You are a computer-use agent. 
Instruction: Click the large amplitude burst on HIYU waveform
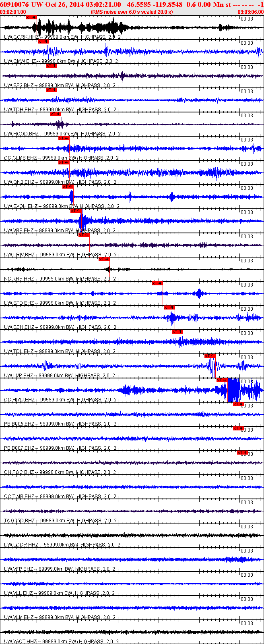click(x=233, y=390)
